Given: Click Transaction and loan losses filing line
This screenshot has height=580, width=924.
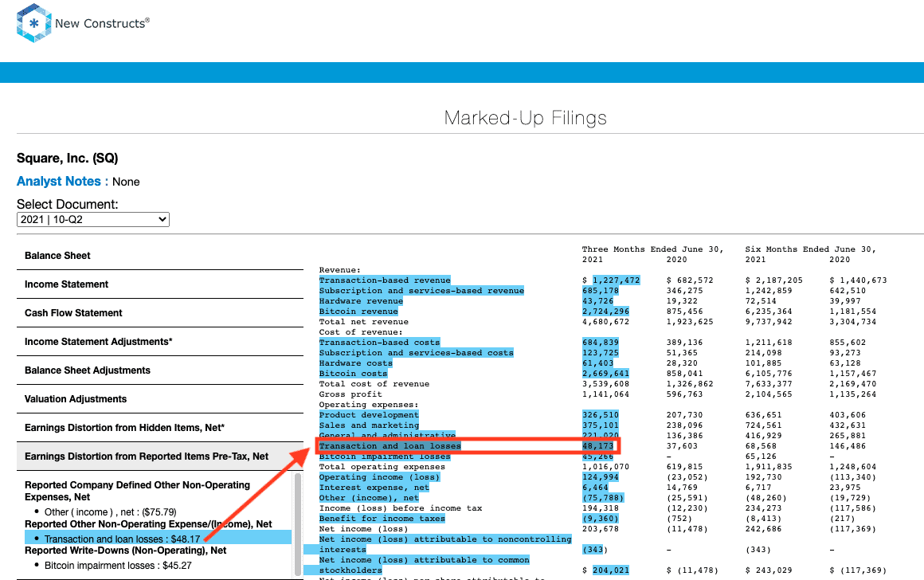Looking at the screenshot, I should tap(390, 446).
